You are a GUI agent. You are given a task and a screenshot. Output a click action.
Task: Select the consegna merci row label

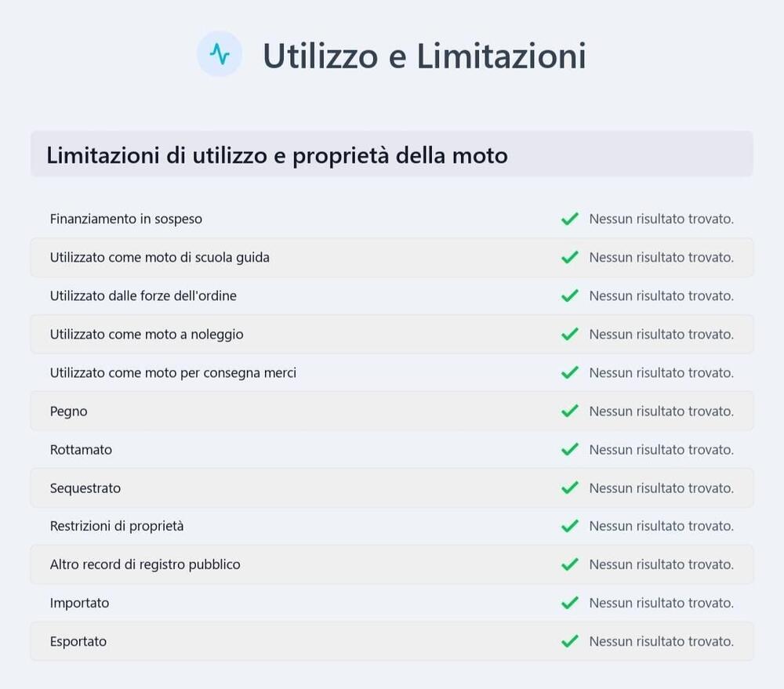click(173, 372)
